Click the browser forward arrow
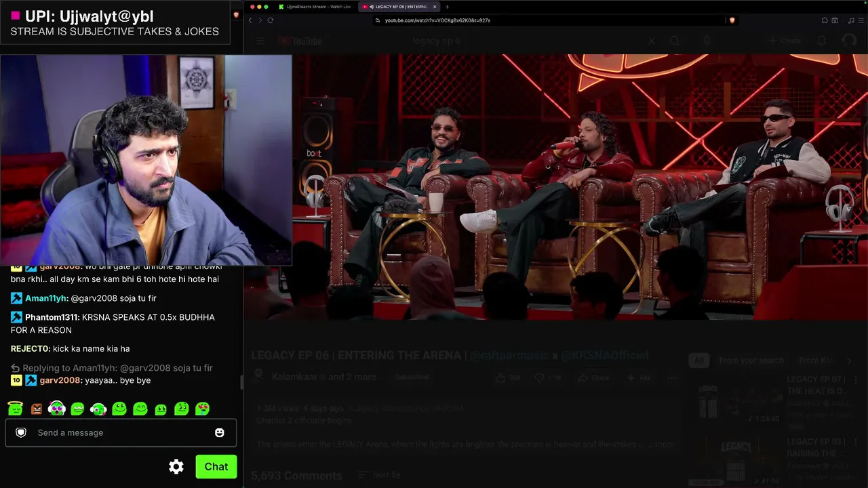868x488 pixels. pos(260,20)
